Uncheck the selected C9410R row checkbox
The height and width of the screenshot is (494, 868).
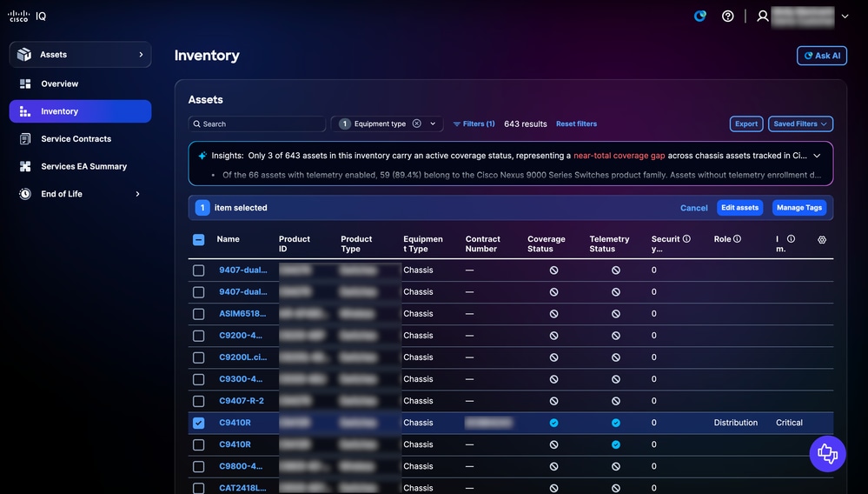pos(198,423)
